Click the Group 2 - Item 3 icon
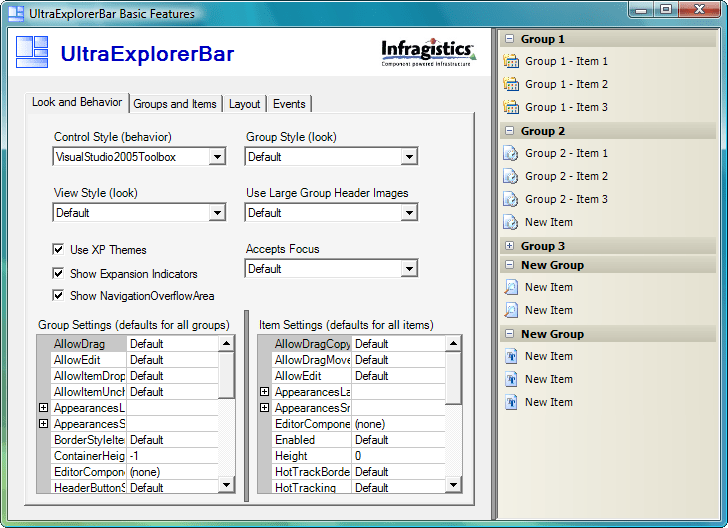This screenshot has height=528, width=728. [x=511, y=199]
